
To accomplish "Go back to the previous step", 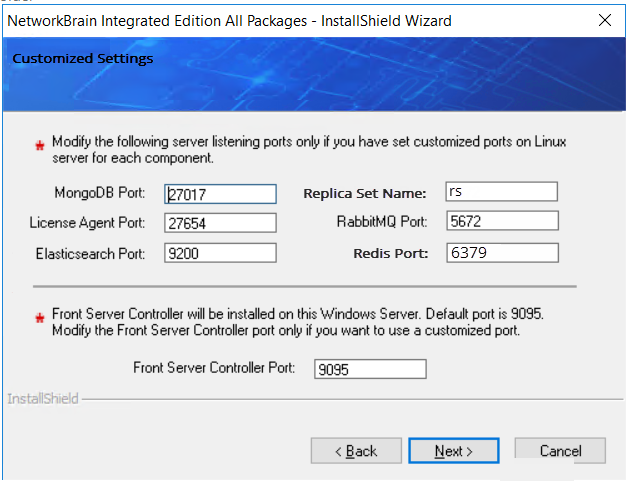I will pyautogui.click(x=356, y=451).
